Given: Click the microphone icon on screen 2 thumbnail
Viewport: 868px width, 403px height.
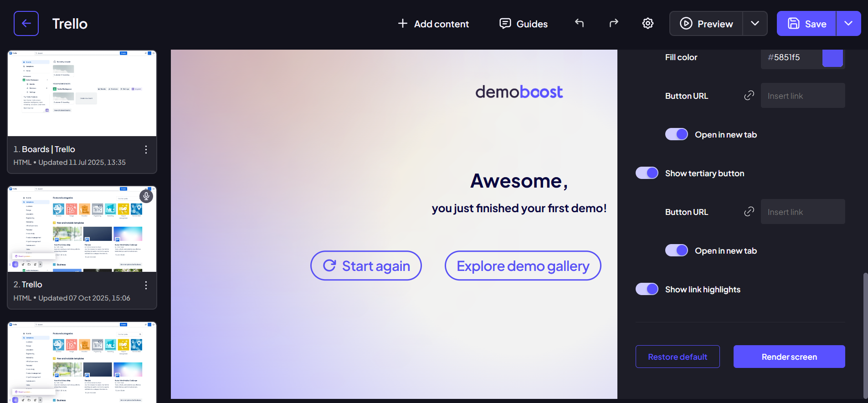Looking at the screenshot, I should point(146,196).
